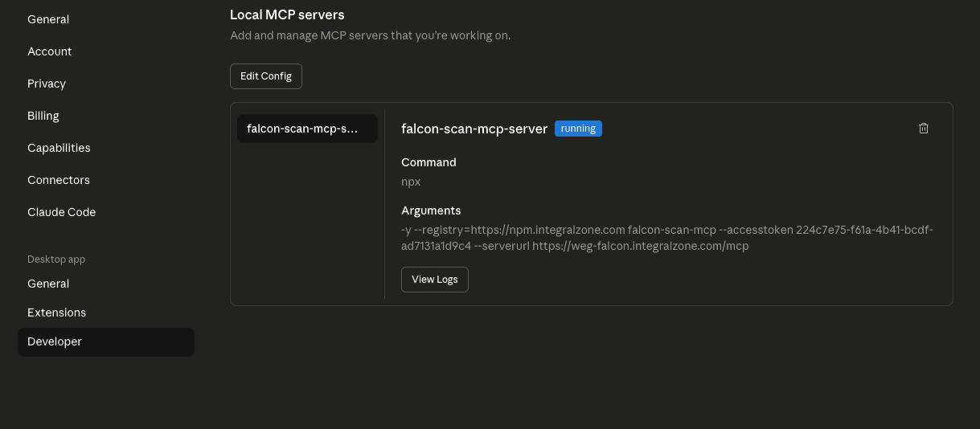Click the falcon-scan-mcp-server title in details
The image size is (980, 429).
[474, 129]
